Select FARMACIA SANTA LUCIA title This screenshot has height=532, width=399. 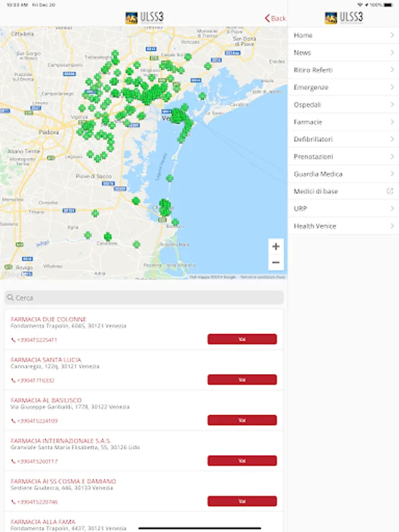click(x=46, y=359)
